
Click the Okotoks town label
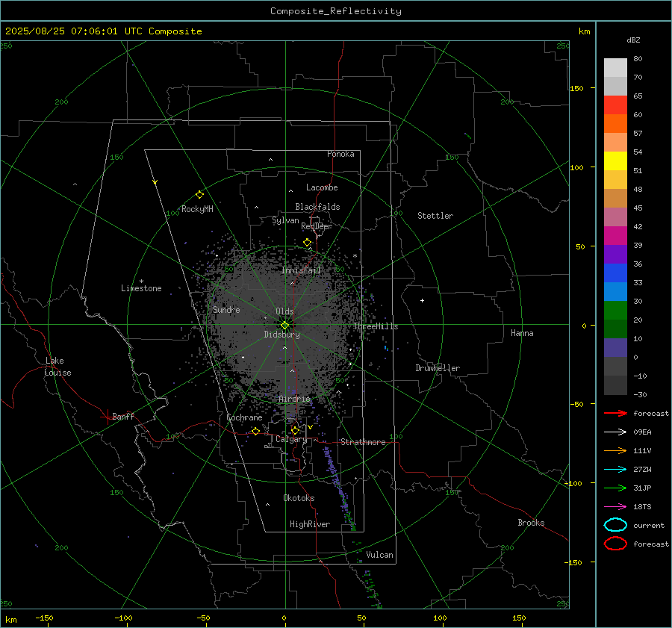299,498
